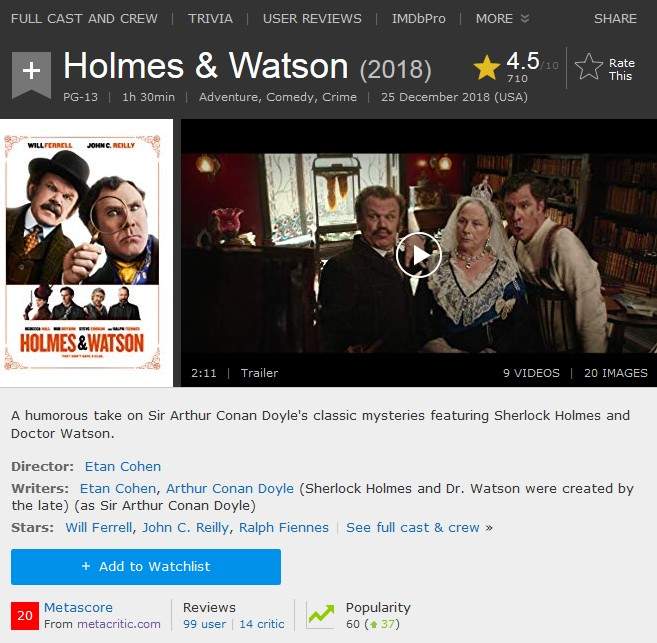Click the Rate This outline star
This screenshot has width=657, height=643.
[589, 67]
